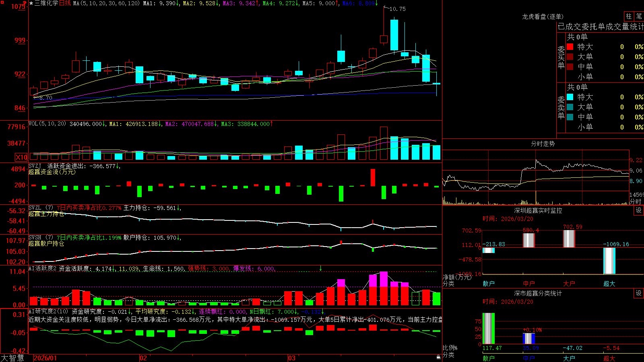Screen dimensions: 644x362
Task: Click the dark red 中单 buy-order swatch
Action: pos(570,67)
